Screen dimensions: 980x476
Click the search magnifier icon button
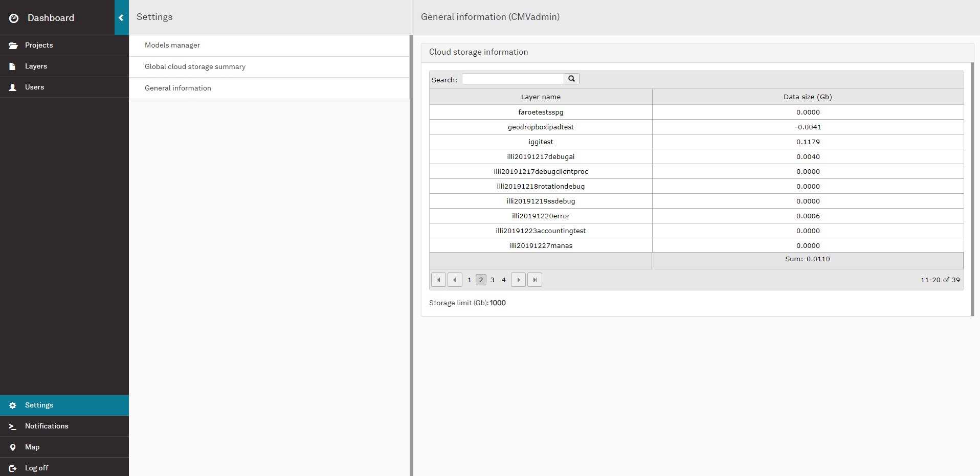pyautogui.click(x=571, y=79)
